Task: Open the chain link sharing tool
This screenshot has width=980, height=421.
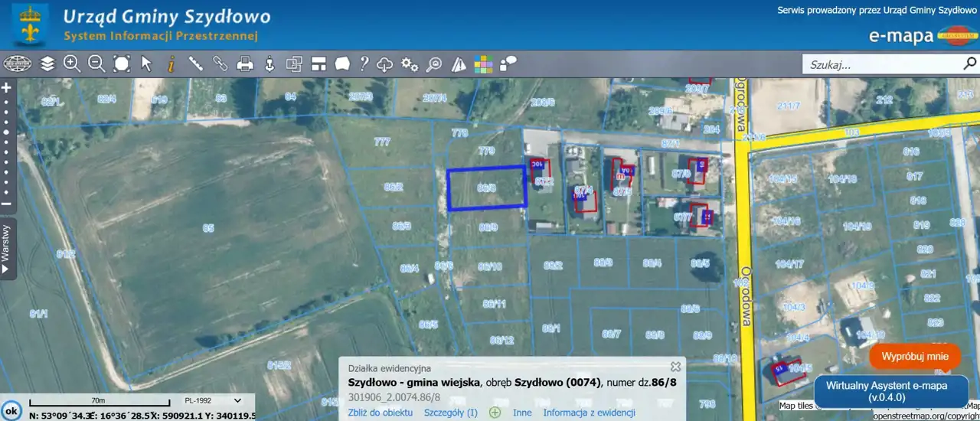Action: [220, 64]
